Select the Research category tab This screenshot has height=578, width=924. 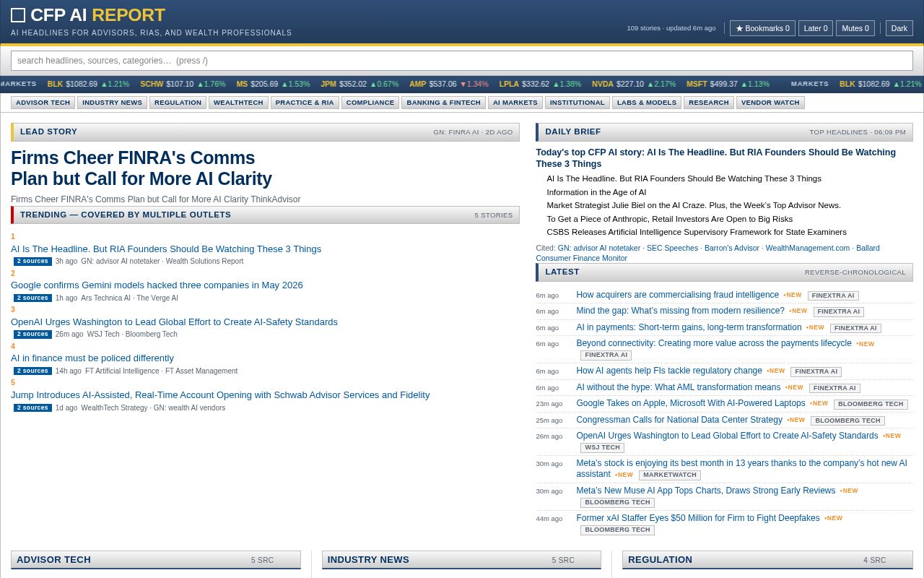(x=709, y=103)
